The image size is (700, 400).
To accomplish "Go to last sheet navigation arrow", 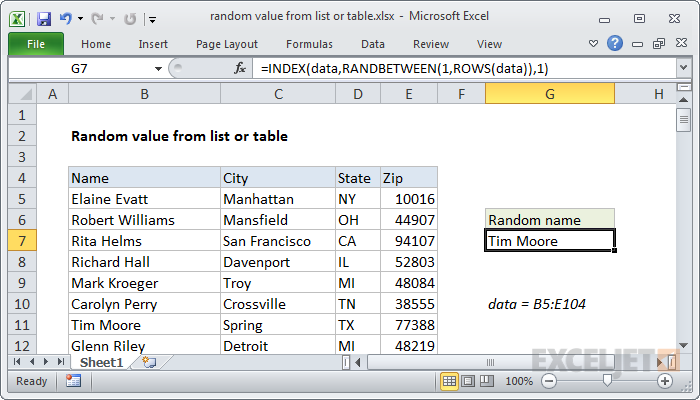I will point(61,362).
